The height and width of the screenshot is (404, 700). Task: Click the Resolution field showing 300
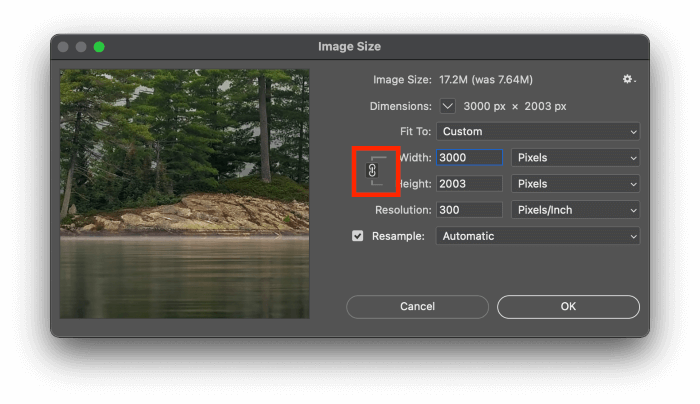(469, 210)
